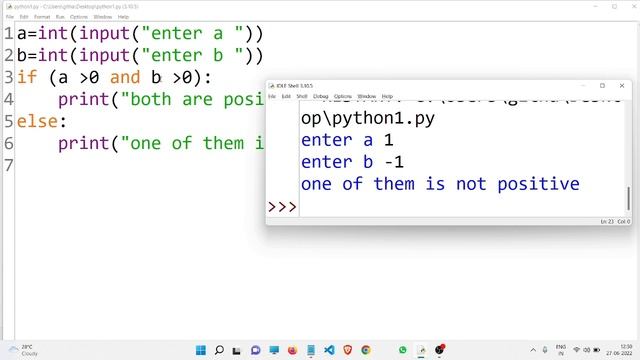640x360 pixels.
Task: Launch Brave browser from taskbar
Action: (347, 350)
